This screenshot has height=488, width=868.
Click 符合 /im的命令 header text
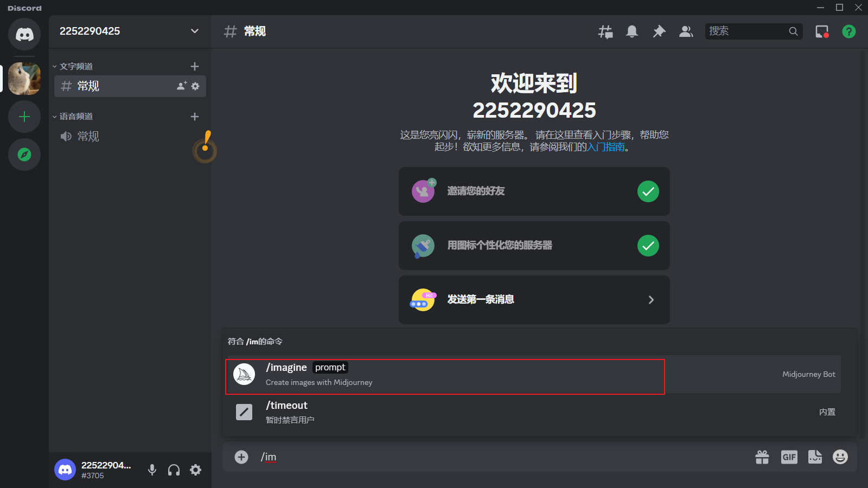click(255, 342)
